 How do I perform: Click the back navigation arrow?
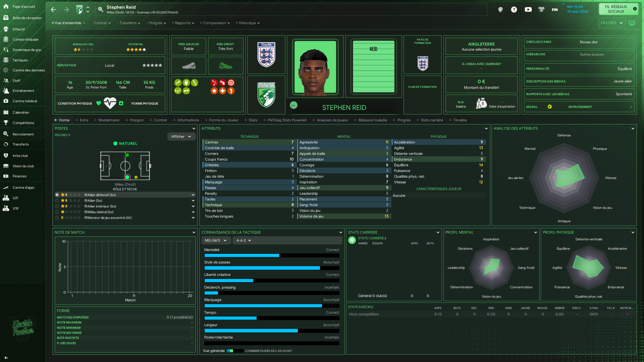[x=54, y=10]
